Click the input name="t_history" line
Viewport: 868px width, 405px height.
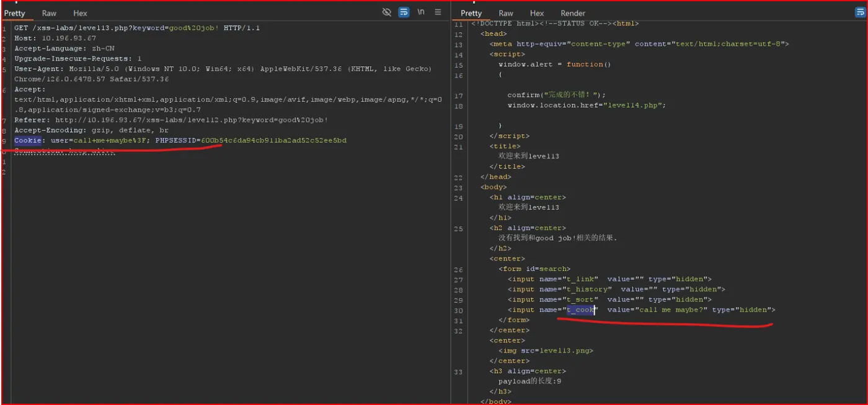(616, 289)
